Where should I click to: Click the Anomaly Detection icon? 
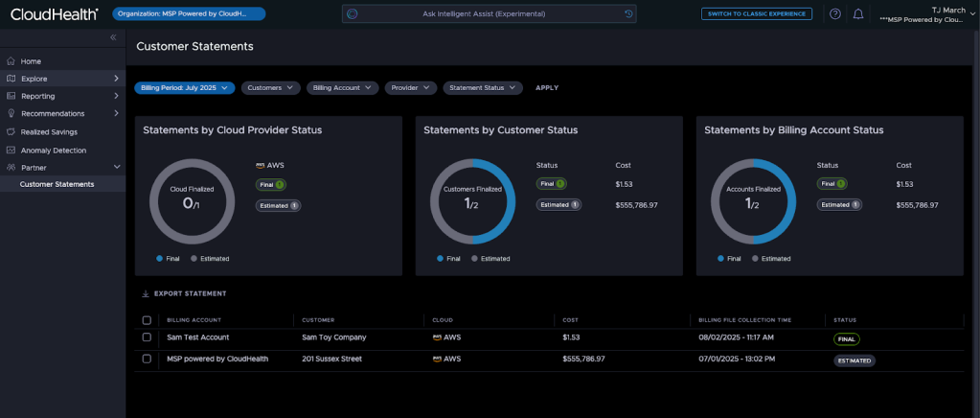coord(11,151)
